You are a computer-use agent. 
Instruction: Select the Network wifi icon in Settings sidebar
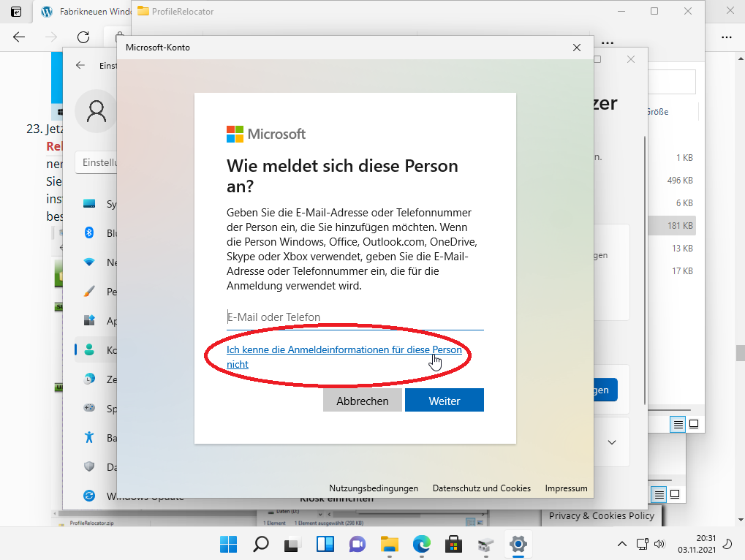[89, 262]
